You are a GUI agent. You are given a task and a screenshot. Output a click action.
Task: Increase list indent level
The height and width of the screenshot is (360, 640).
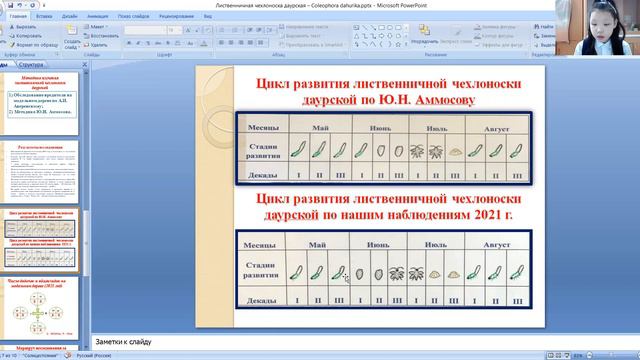click(259, 30)
